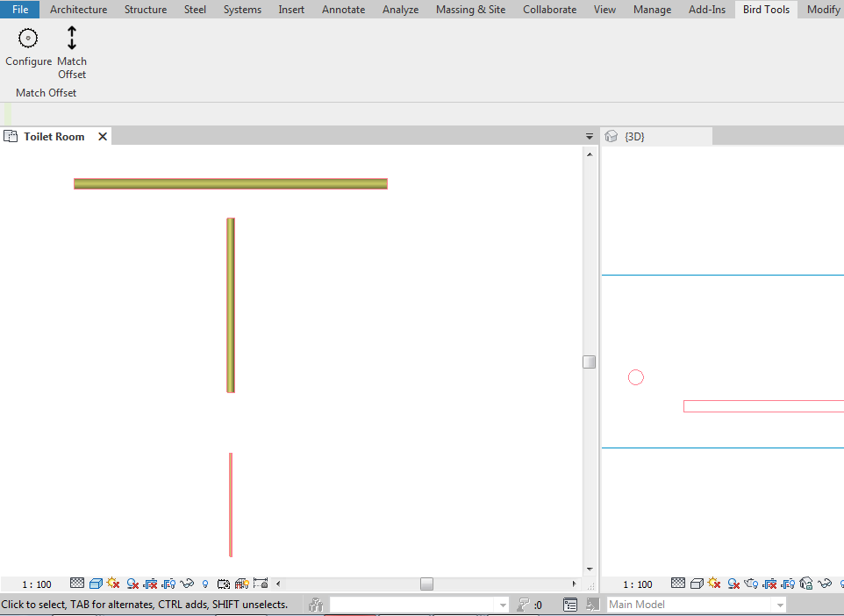Viewport: 844px width, 616px height.
Task: Click the editable-only filter icon showing :0
Action: (x=528, y=605)
